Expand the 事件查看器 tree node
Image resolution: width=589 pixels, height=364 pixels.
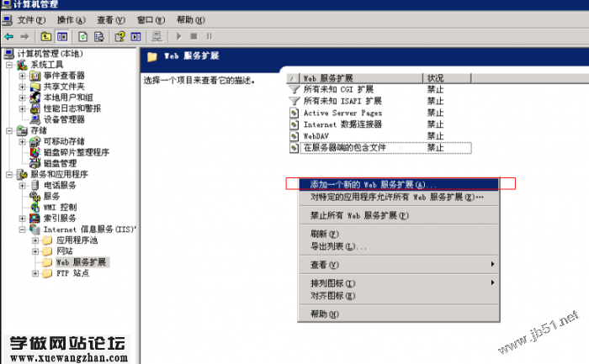pyautogui.click(x=23, y=76)
